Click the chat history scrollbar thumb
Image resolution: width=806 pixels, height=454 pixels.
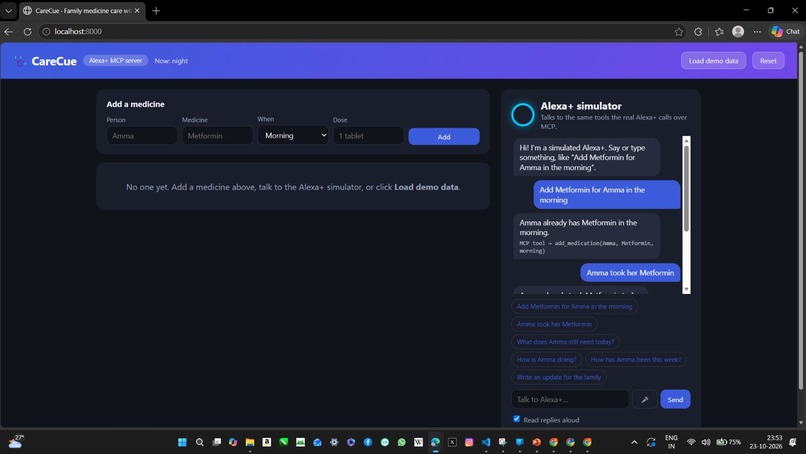686,188
